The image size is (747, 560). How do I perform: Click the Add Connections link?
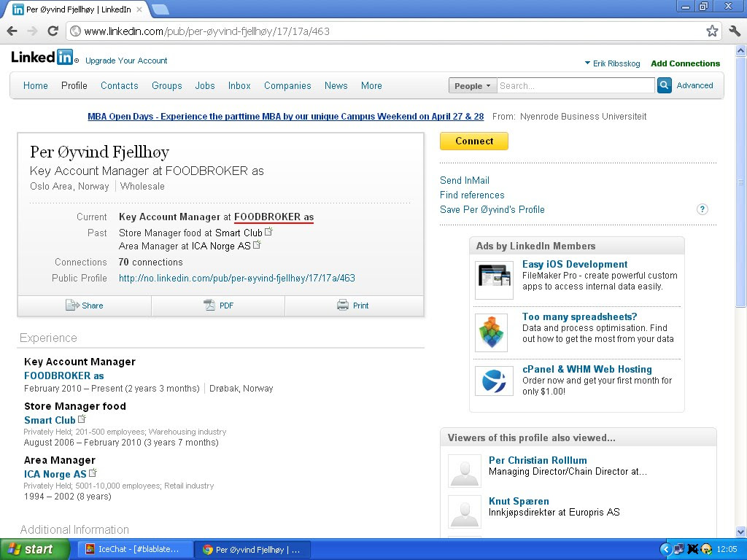click(685, 63)
